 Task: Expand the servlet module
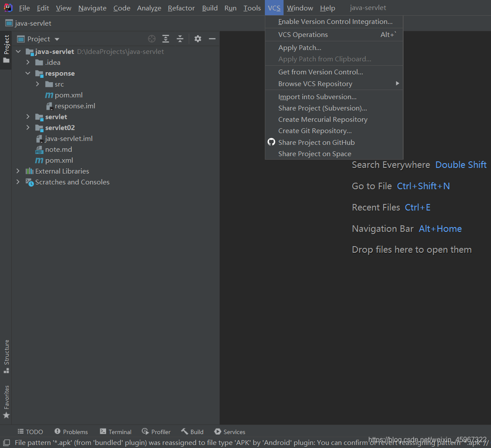(x=28, y=117)
